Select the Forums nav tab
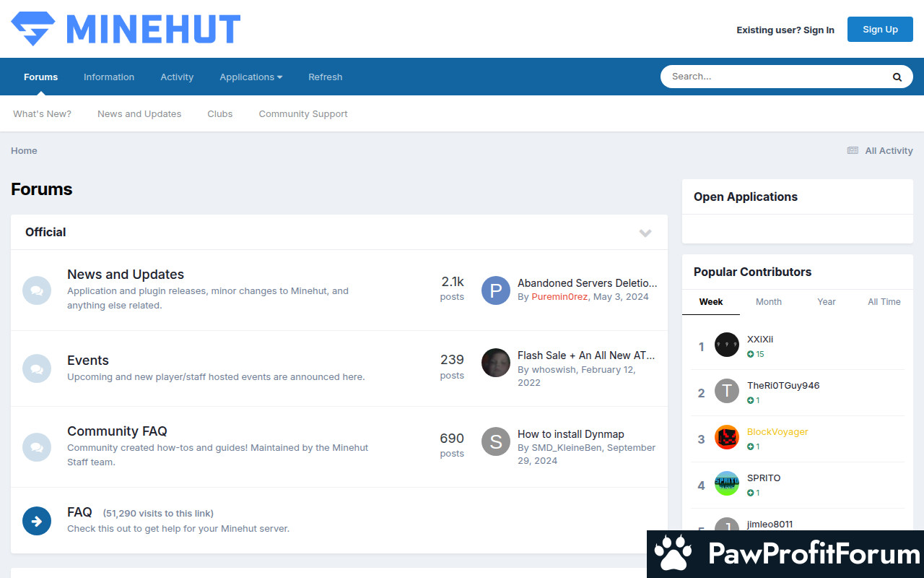The image size is (924, 578). tap(40, 77)
